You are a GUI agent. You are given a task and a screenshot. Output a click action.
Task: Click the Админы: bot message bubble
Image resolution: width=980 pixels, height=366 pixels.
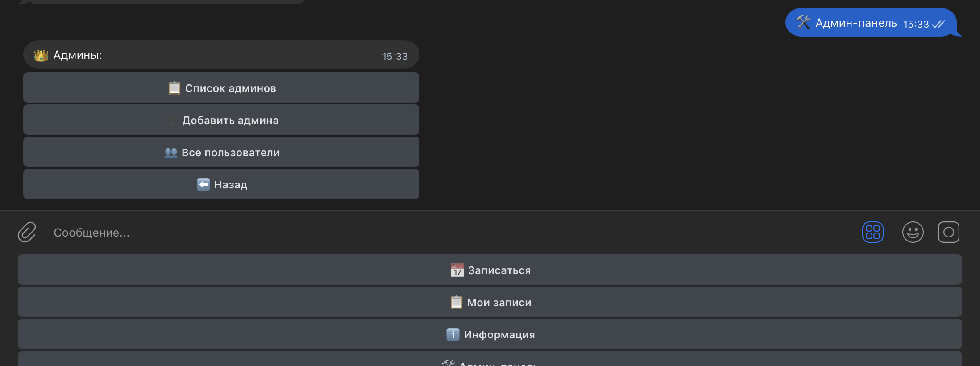click(x=221, y=55)
